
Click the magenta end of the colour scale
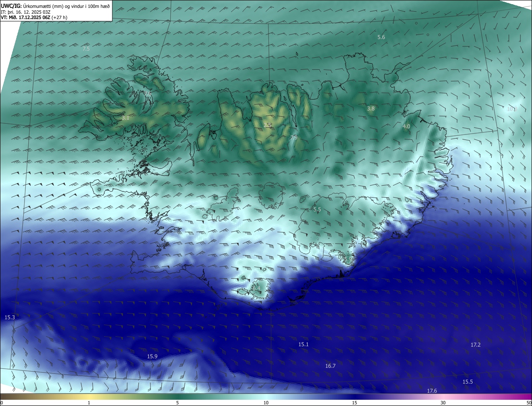point(527,397)
